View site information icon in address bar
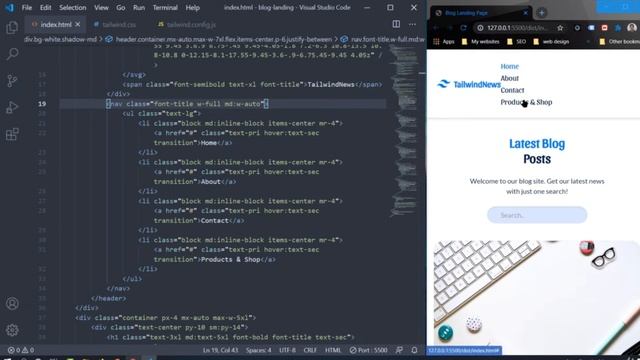Image resolution: width=640 pixels, height=360 pixels. click(x=480, y=28)
